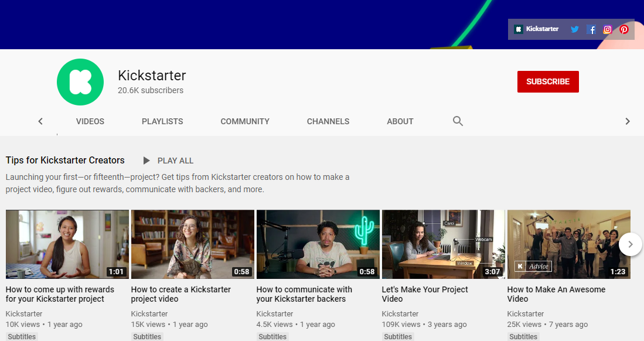Viewport: 644px width, 341px height.
Task: Open the 3:07 Let's Make Your Project thumbnail
Action: coord(444,244)
